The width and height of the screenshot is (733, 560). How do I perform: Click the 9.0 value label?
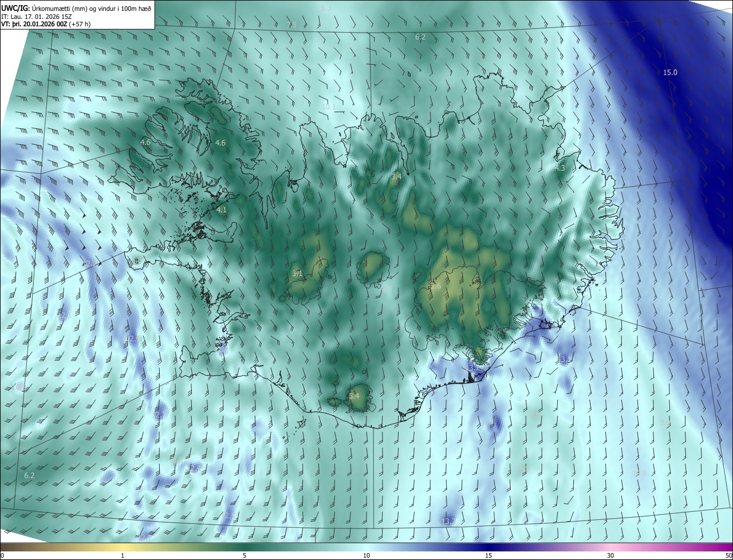coord(664,422)
